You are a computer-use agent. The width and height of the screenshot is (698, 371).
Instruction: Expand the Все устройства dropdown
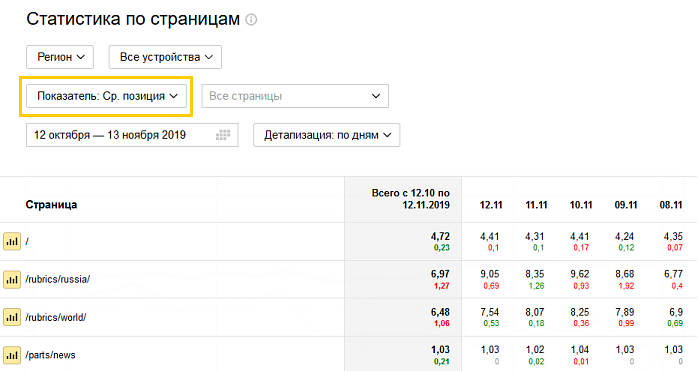point(165,57)
